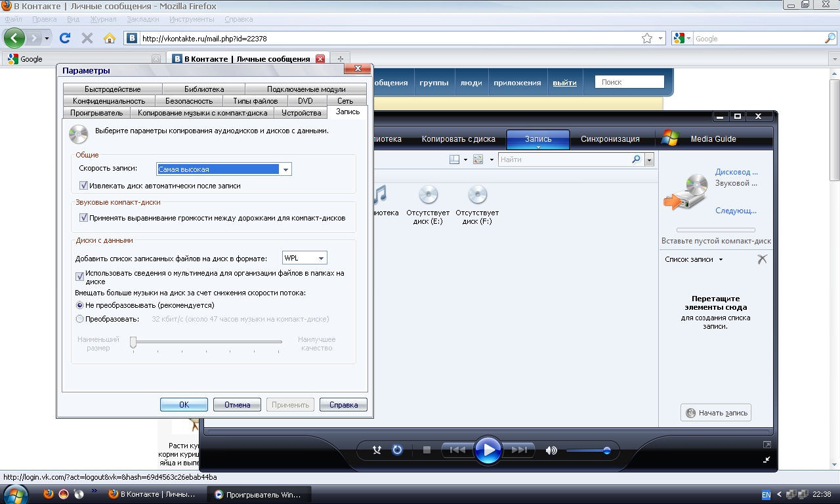The width and height of the screenshot is (840, 504).
Task: Click the Previous track button in Media Player
Action: pyautogui.click(x=457, y=450)
